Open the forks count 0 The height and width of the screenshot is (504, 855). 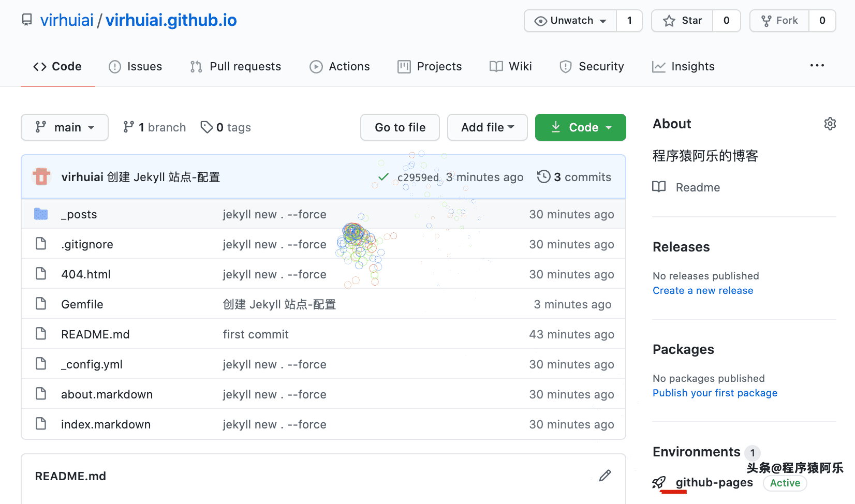click(x=822, y=21)
